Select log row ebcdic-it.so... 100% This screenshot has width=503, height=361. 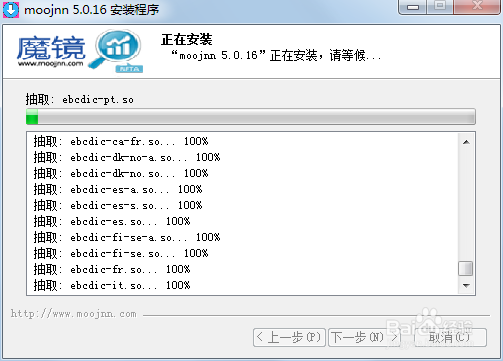click(x=112, y=285)
